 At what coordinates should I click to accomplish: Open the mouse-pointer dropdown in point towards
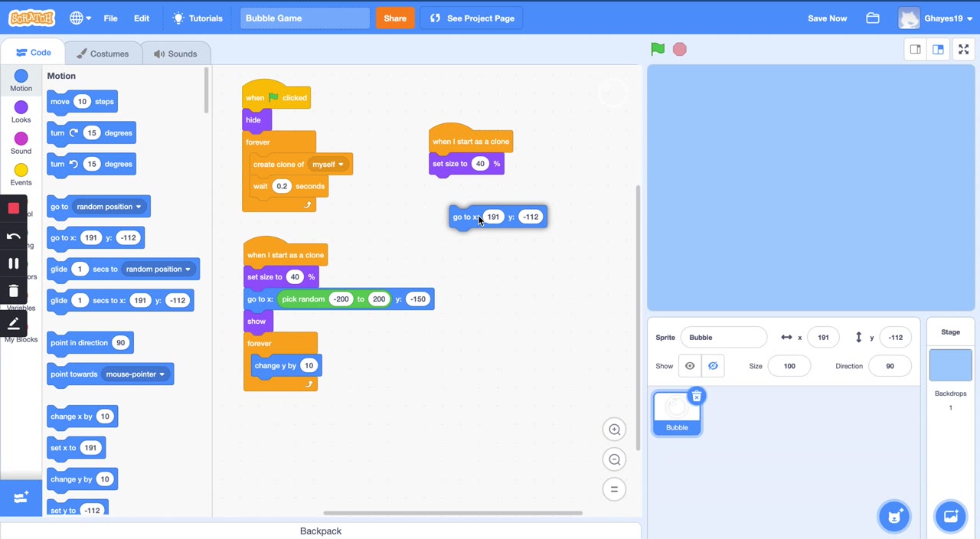pos(162,374)
